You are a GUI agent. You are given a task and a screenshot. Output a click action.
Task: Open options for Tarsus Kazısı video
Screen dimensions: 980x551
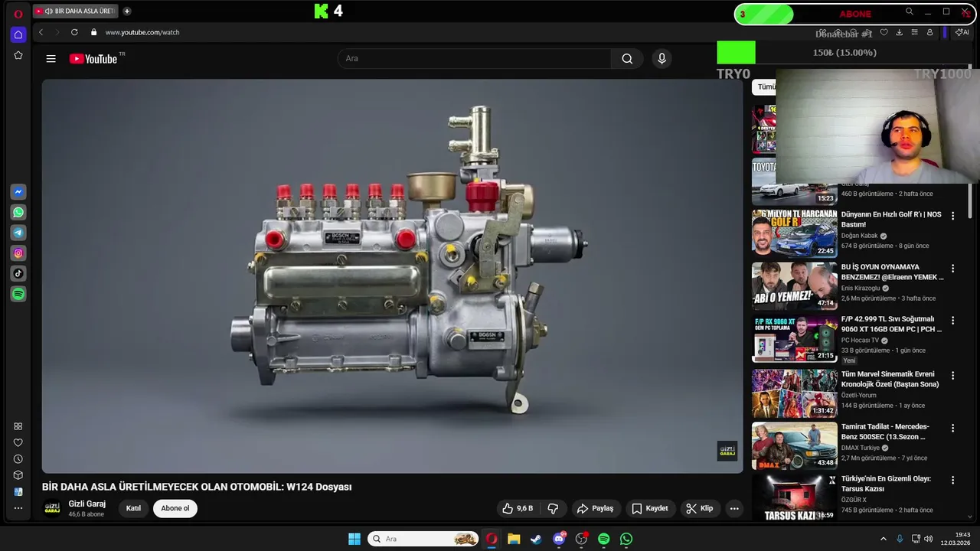953,480
